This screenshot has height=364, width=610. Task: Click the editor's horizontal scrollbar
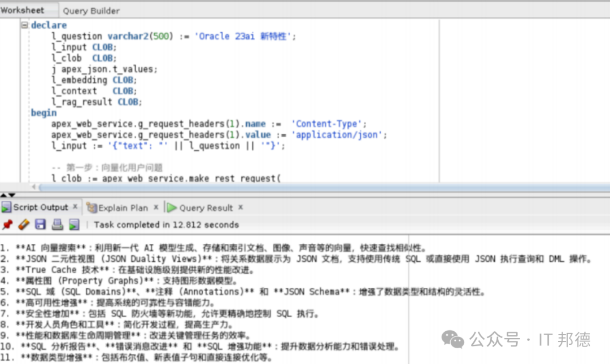tap(324, 187)
